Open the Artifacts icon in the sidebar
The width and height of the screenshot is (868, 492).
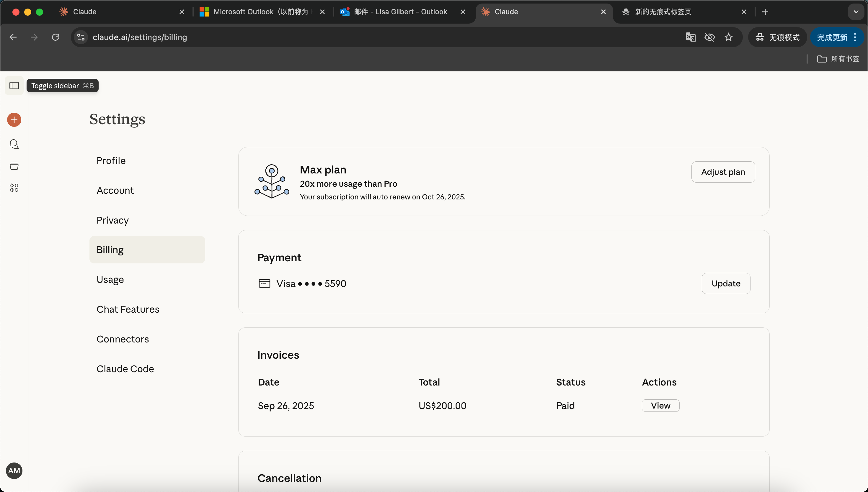click(x=14, y=188)
